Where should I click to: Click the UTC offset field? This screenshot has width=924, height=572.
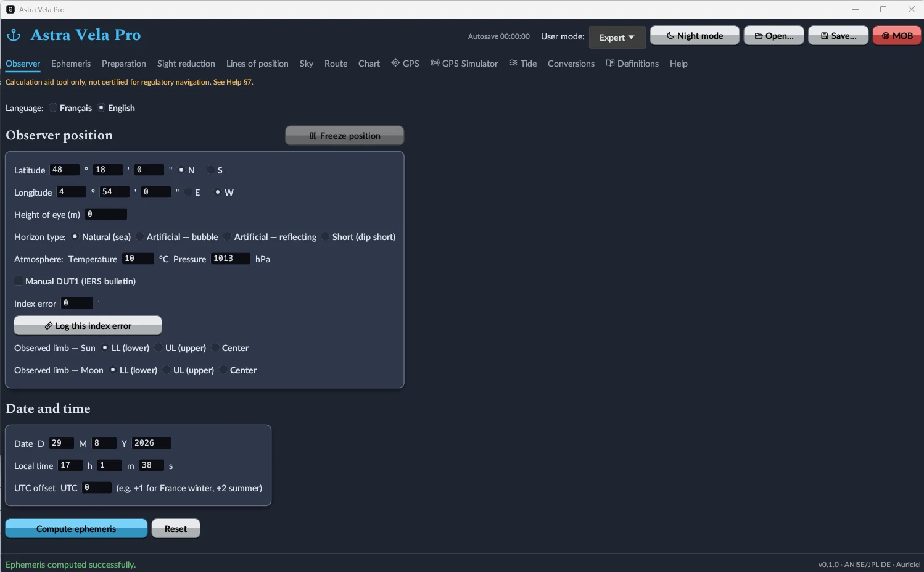[97, 487]
